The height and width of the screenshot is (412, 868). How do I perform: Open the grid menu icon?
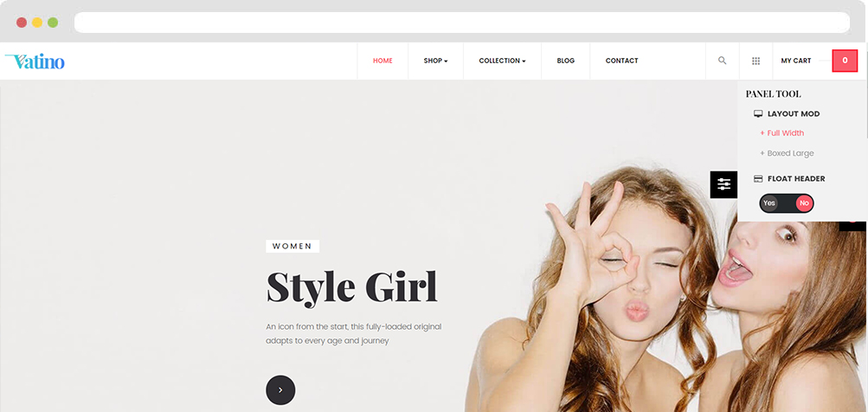point(755,61)
